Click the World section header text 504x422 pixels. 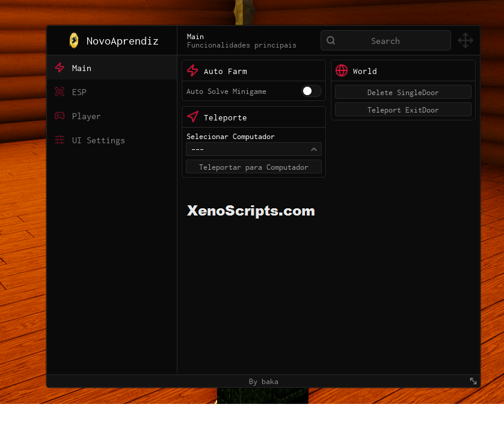[x=365, y=71]
